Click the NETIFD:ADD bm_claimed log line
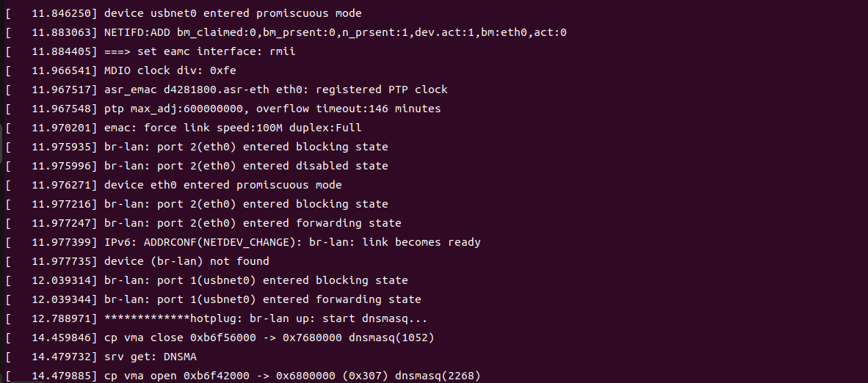The image size is (868, 383). tap(335, 32)
